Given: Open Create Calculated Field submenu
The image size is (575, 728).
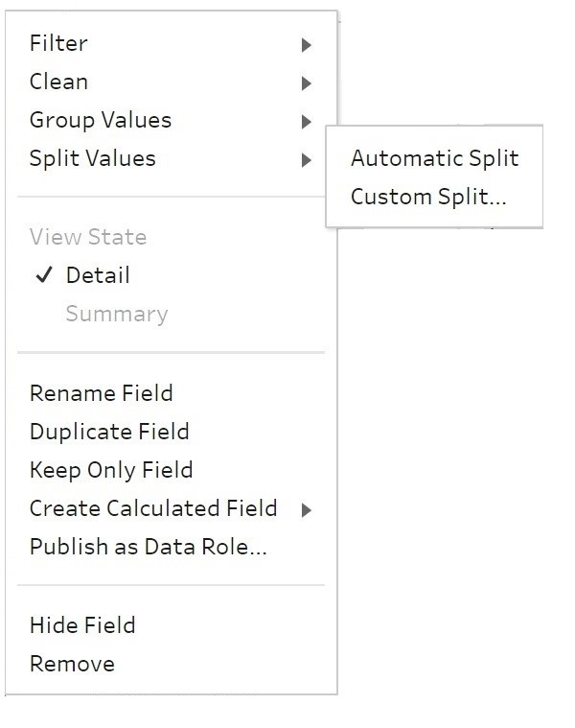Looking at the screenshot, I should pyautogui.click(x=153, y=508).
